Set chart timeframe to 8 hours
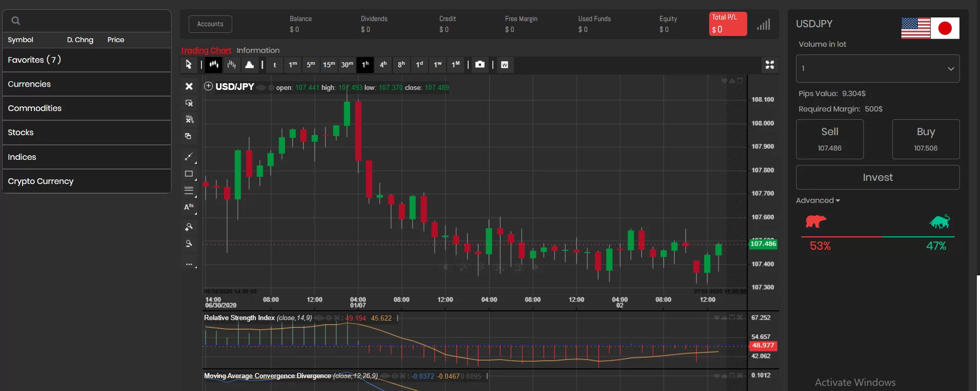This screenshot has width=980, height=391. click(x=401, y=65)
